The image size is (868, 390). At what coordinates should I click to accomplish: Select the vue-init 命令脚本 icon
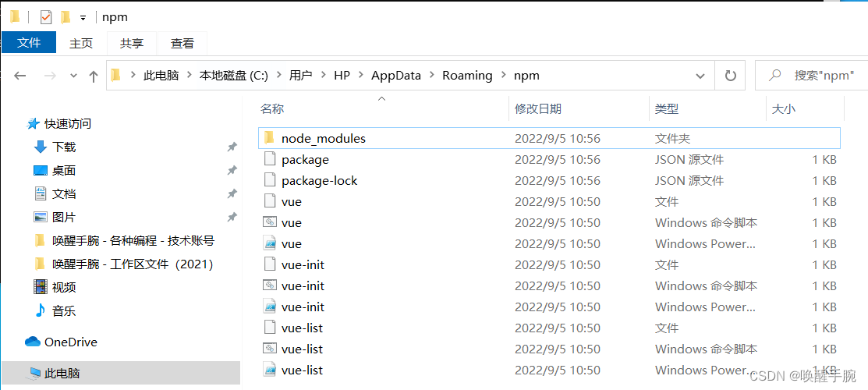[x=270, y=285]
